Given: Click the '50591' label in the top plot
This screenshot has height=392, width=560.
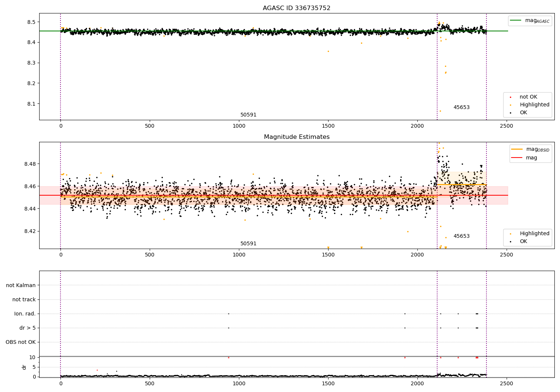Looking at the screenshot, I should point(248,115).
